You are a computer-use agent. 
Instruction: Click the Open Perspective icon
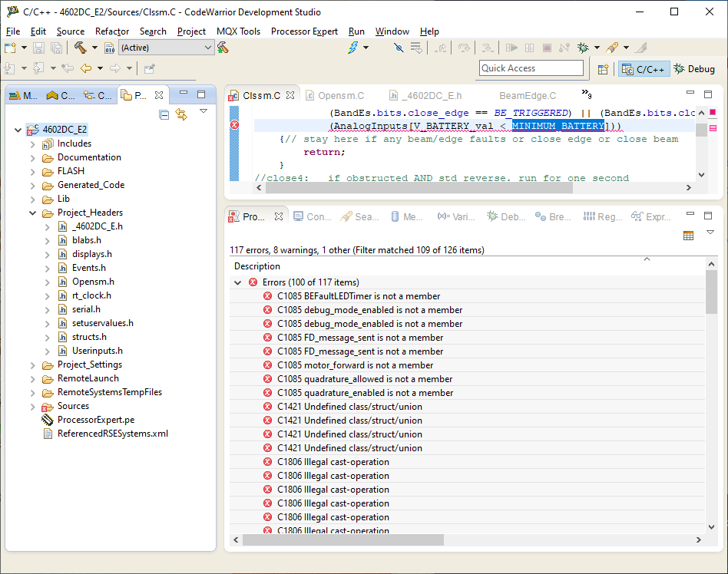(x=603, y=69)
